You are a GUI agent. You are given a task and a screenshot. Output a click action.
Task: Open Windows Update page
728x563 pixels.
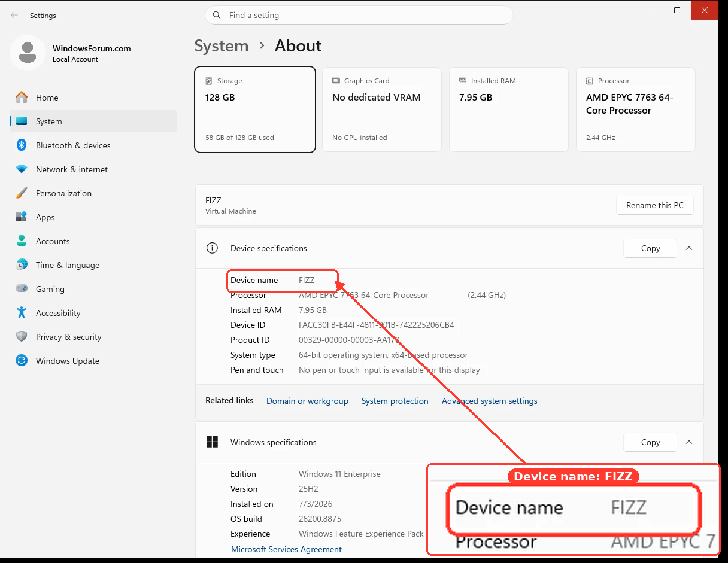click(93, 361)
